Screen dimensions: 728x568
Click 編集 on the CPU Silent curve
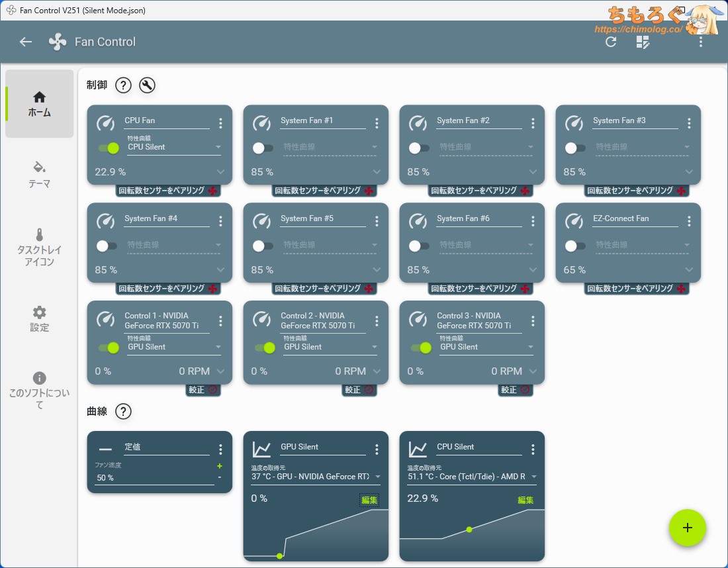pos(525,500)
